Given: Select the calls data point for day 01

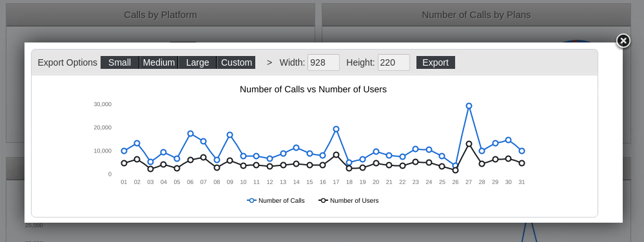Looking at the screenshot, I should coord(124,151).
